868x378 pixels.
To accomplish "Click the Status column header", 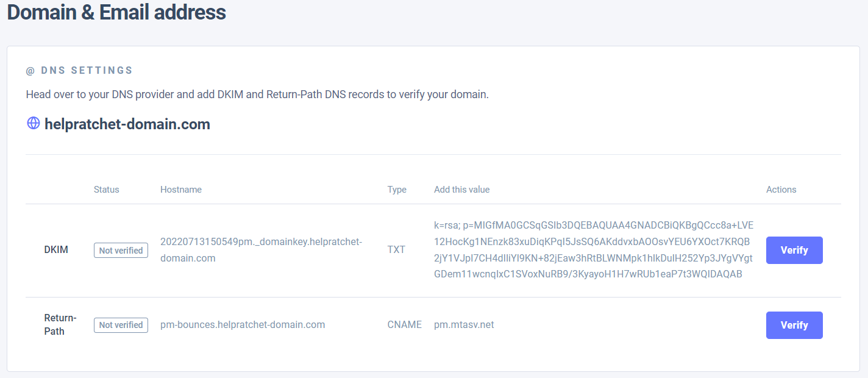I will tap(107, 190).
